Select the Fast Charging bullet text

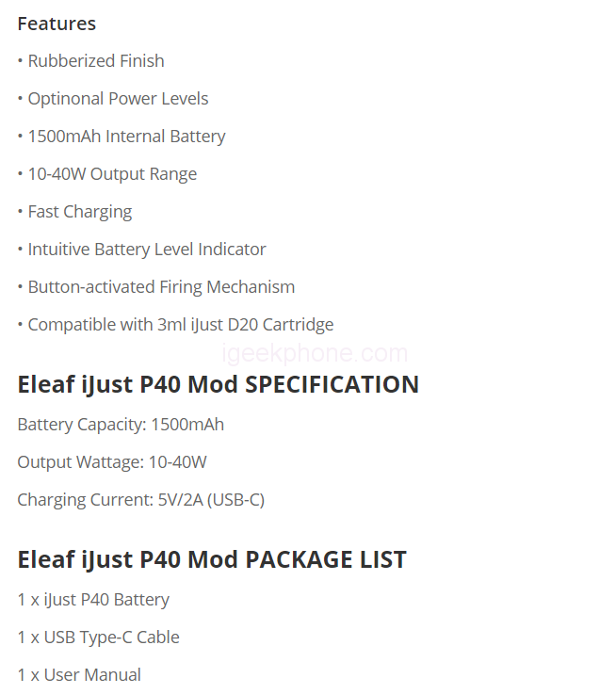79,212
